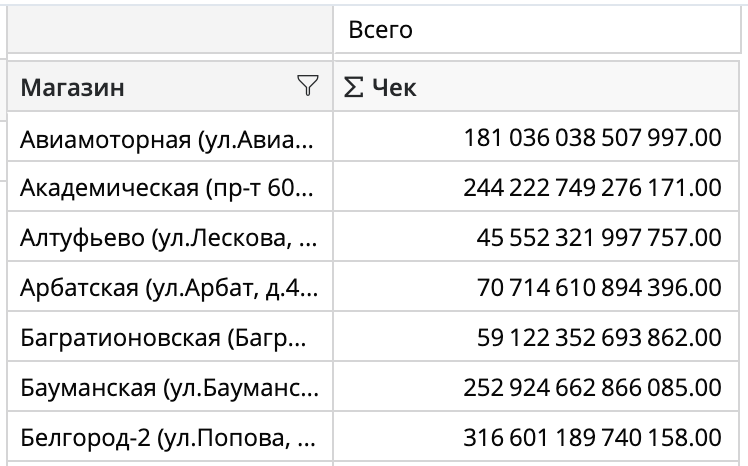Screen dimensions: 748x466
Task: Select the Магазин column header label
Action: [73, 88]
